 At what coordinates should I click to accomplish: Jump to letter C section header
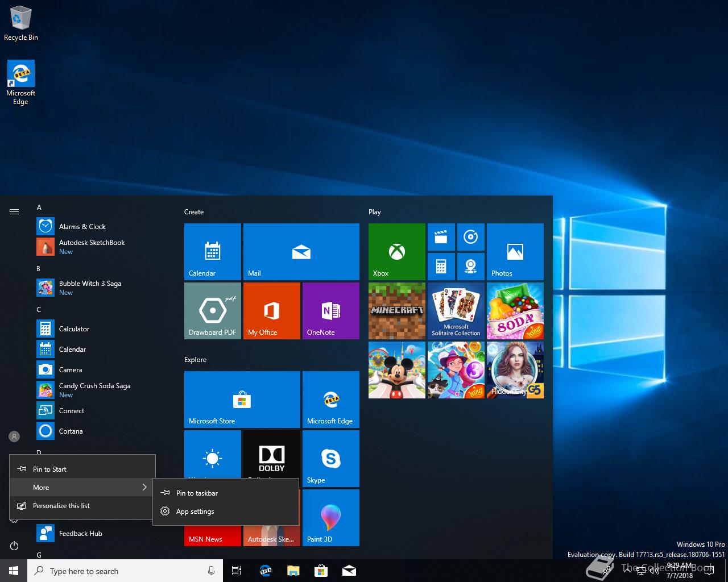pos(39,309)
